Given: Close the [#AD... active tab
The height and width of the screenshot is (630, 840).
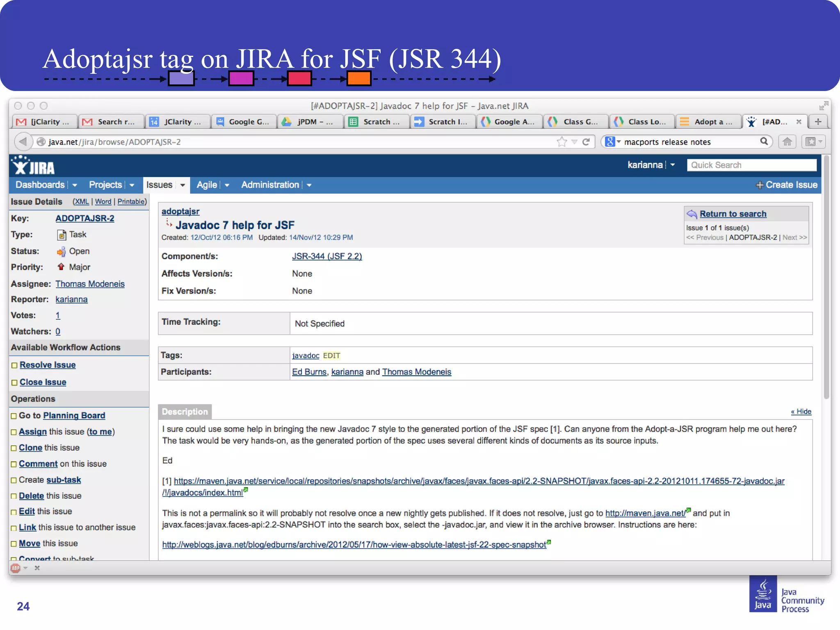Looking at the screenshot, I should [799, 122].
